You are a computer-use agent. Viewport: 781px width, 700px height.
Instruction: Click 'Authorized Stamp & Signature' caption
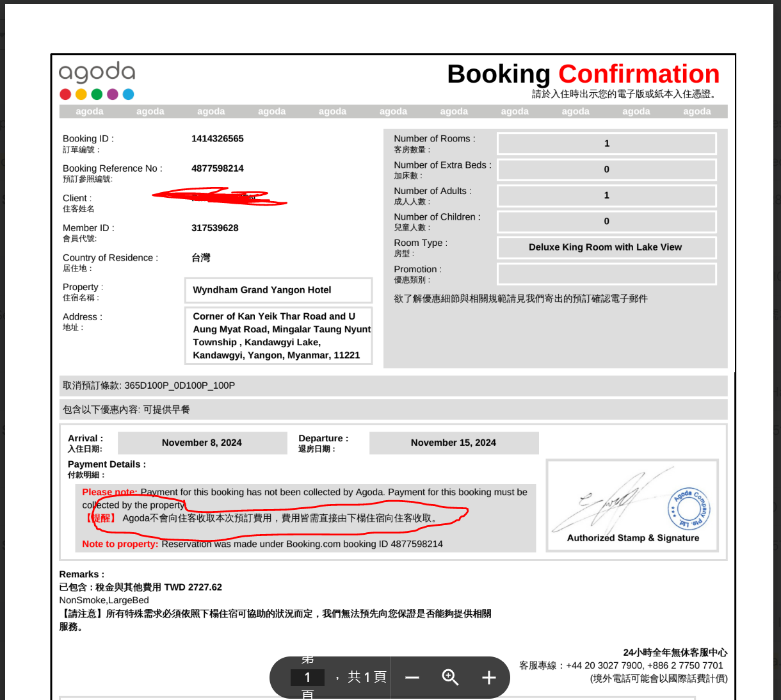(633, 538)
